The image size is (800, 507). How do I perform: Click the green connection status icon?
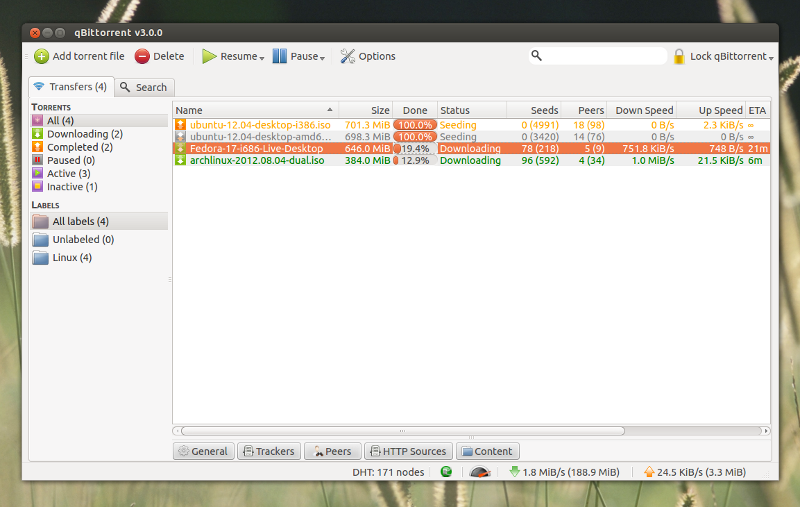pyautogui.click(x=446, y=472)
